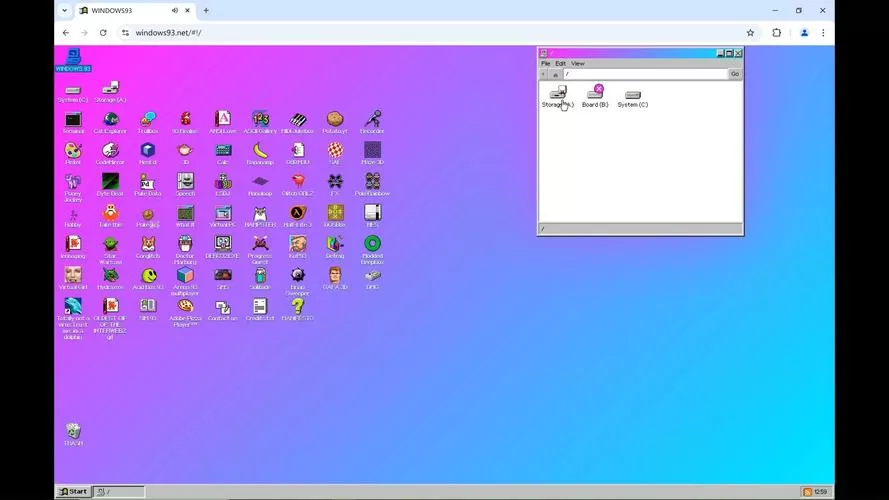This screenshot has width=889, height=500.
Task: Open a new browser tab
Action: (x=206, y=10)
